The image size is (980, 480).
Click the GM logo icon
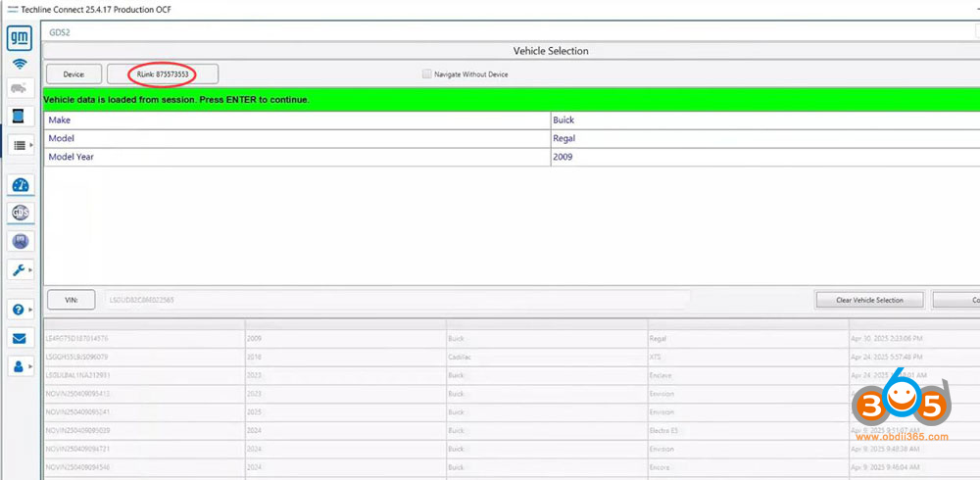coord(20,39)
